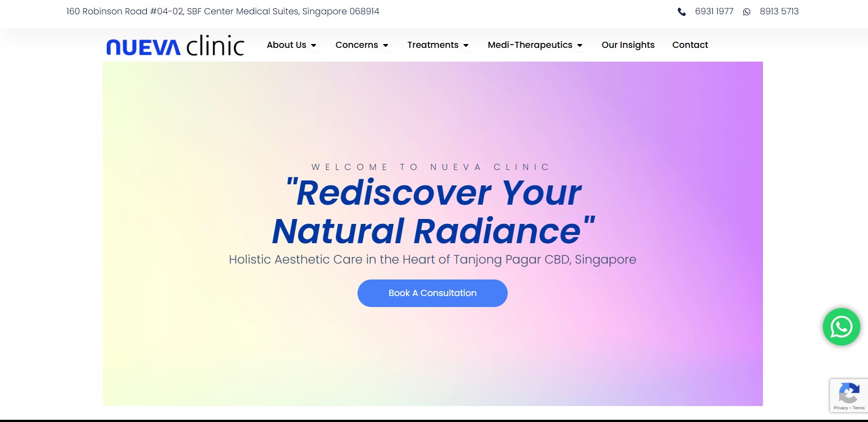Go to the Contact page

pos(690,45)
